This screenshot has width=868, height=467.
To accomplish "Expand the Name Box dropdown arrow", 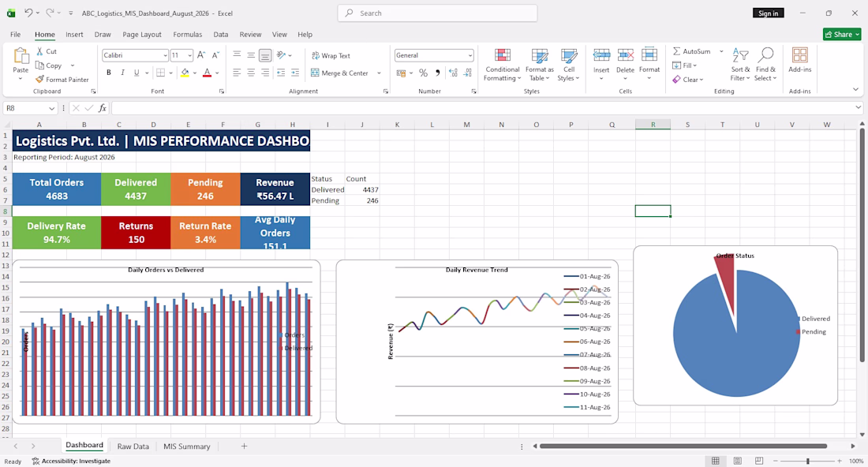I will coord(51,108).
